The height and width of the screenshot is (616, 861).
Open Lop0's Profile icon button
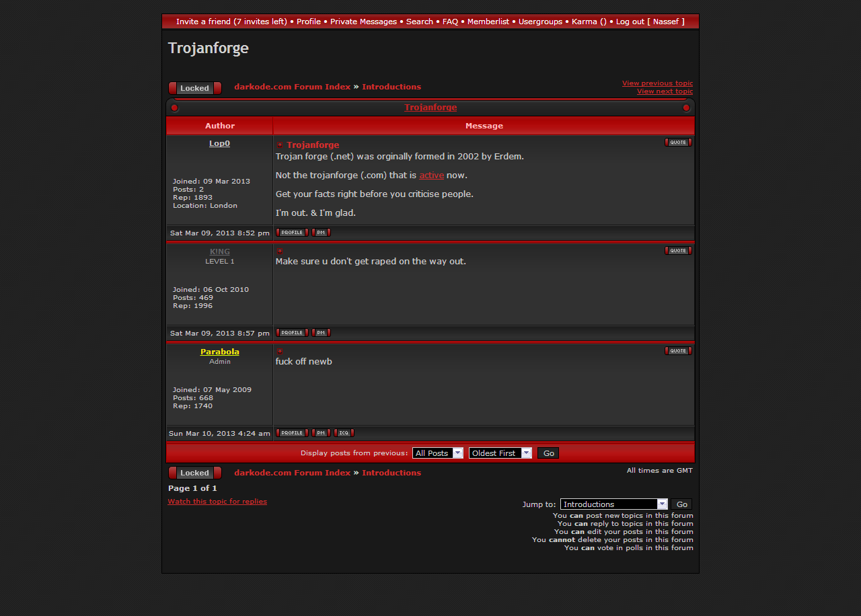pos(292,233)
